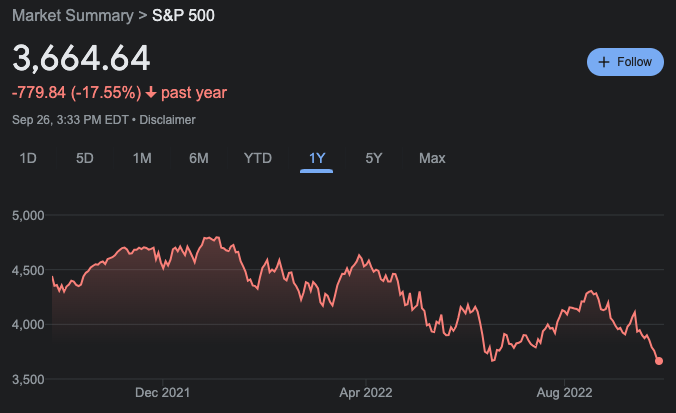Click the Apr 2022 axis label
The image size is (676, 413).
pyautogui.click(x=362, y=393)
